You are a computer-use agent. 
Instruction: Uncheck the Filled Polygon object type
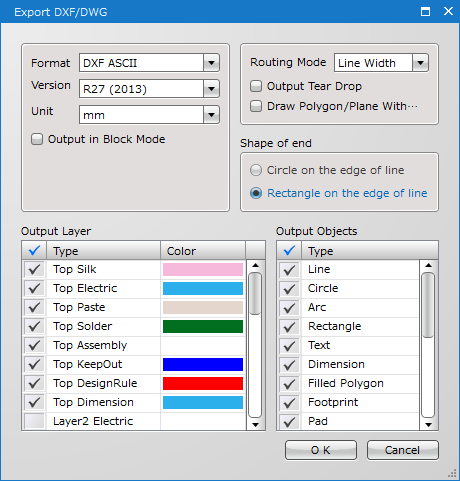pos(289,383)
